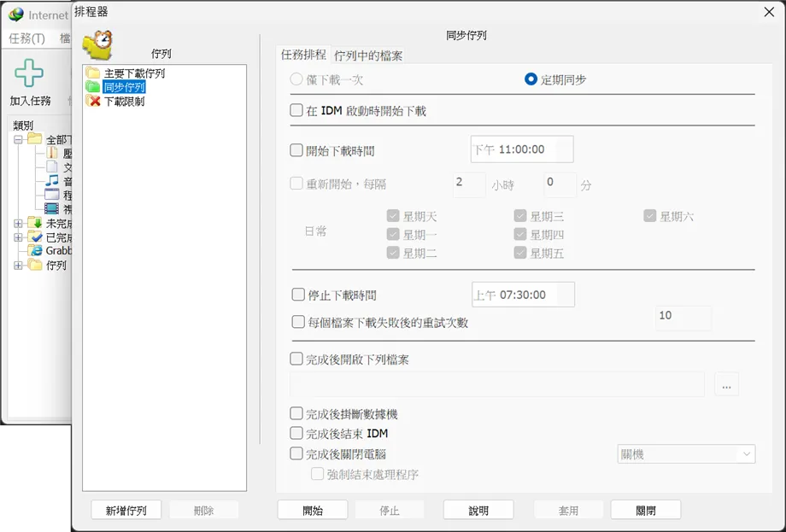Enable 完成後關閉電腦 checkbox

296,453
